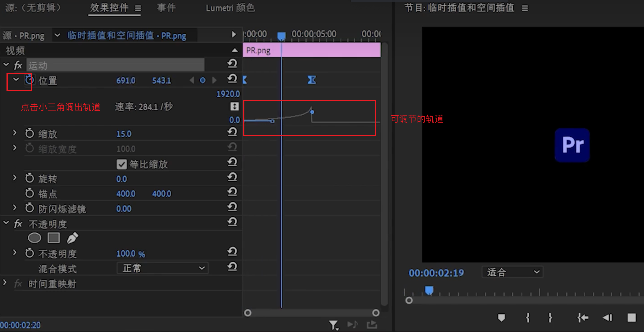Open the 适合 zoom level dropdown
Viewport: 644px width, 332px height.
point(512,272)
